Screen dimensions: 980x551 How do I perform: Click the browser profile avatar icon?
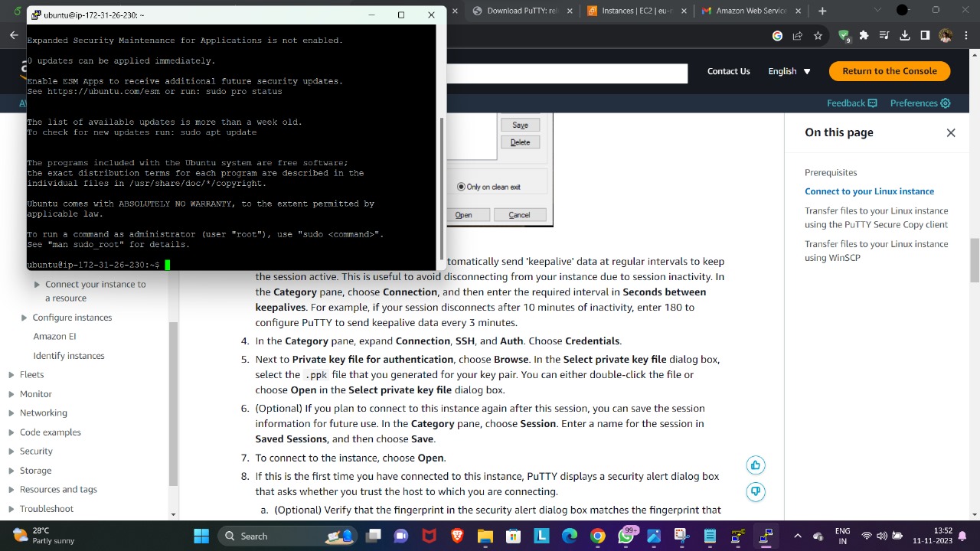point(946,35)
